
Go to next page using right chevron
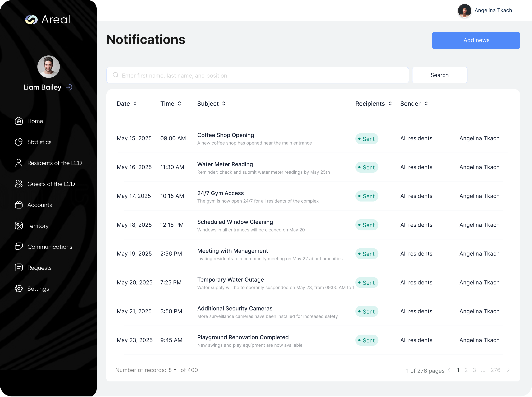click(x=508, y=370)
